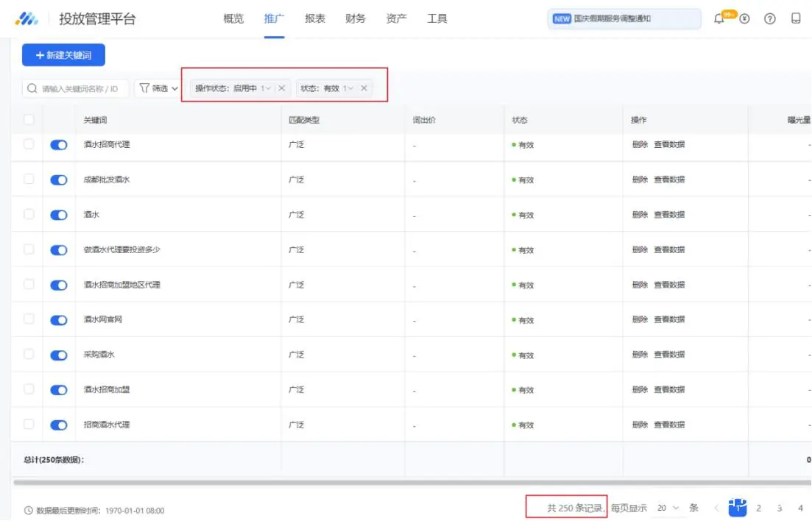
Task: Remove the 操作状态 filter with its X
Action: tap(282, 88)
